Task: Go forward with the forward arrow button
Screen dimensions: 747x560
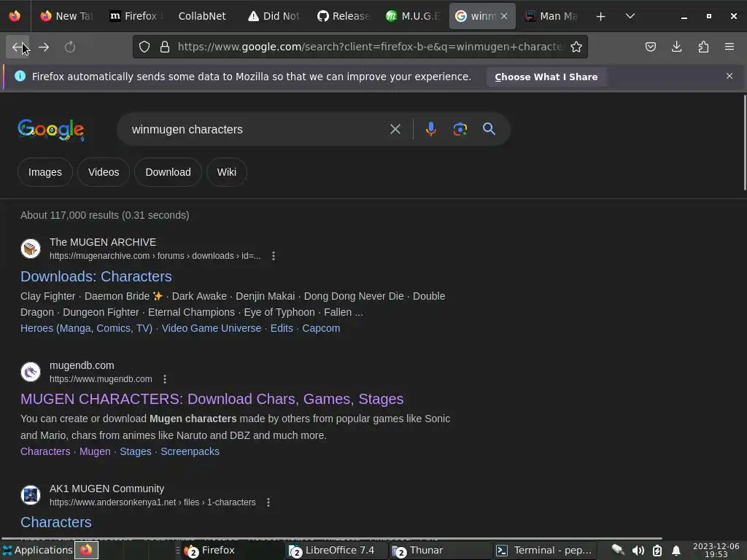Action: click(x=44, y=47)
